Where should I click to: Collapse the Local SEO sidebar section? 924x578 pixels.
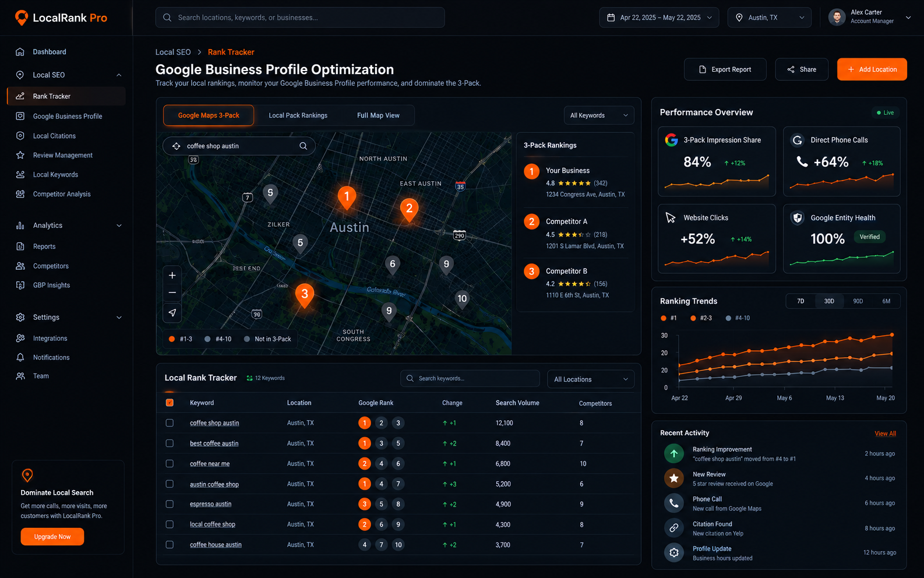[119, 75]
